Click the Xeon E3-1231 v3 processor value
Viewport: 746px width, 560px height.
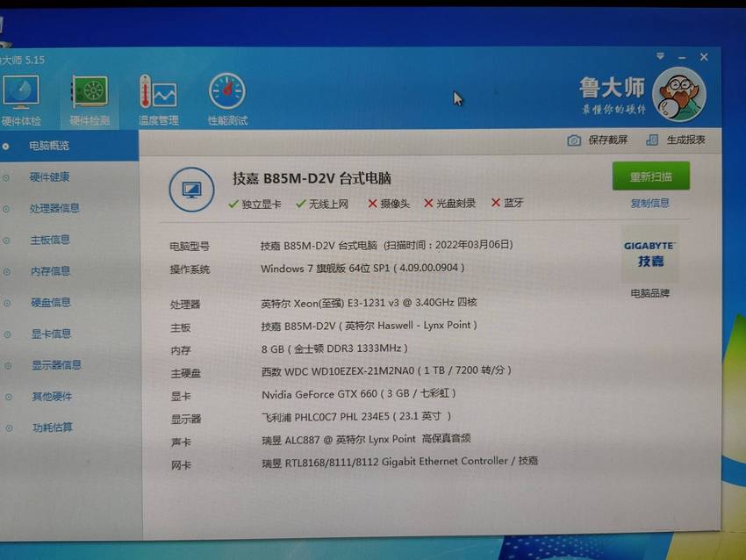click(369, 303)
